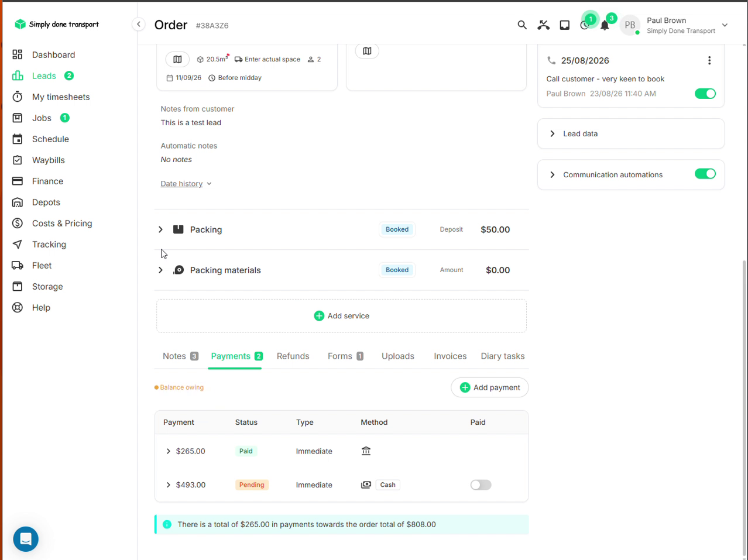Open My timesheets stopwatch icon
Viewport: 748px width, 560px height.
click(18, 97)
